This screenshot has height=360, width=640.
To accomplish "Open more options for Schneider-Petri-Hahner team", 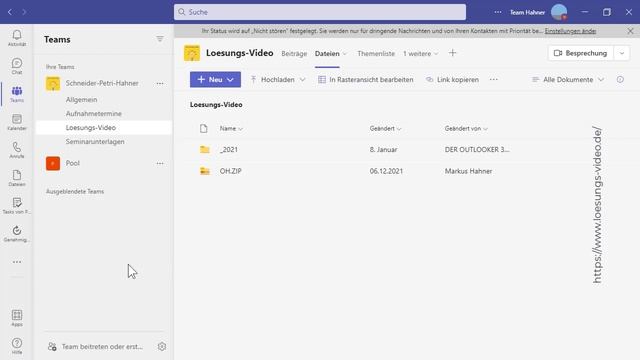I will (x=160, y=83).
